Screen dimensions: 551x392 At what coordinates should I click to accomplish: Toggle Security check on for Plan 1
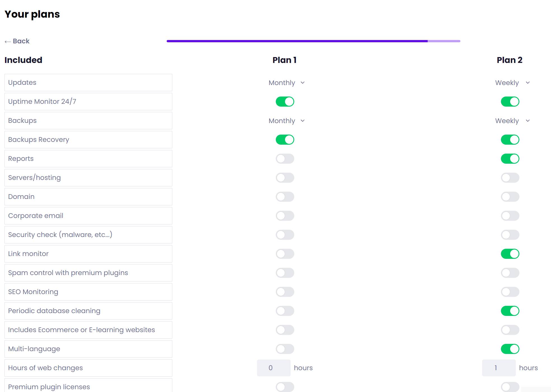pyautogui.click(x=285, y=235)
